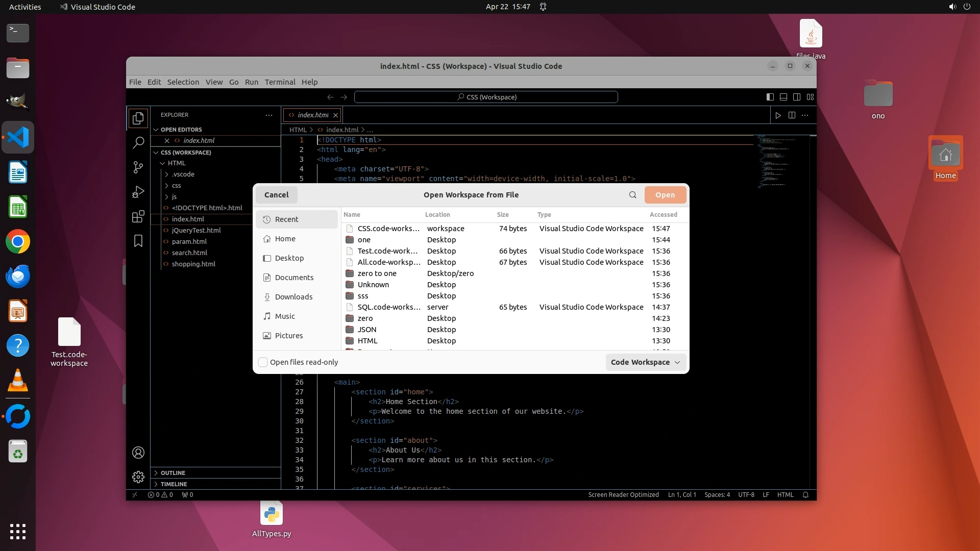Open the Terminal menu
This screenshot has height=551, width=980.
[x=280, y=82]
